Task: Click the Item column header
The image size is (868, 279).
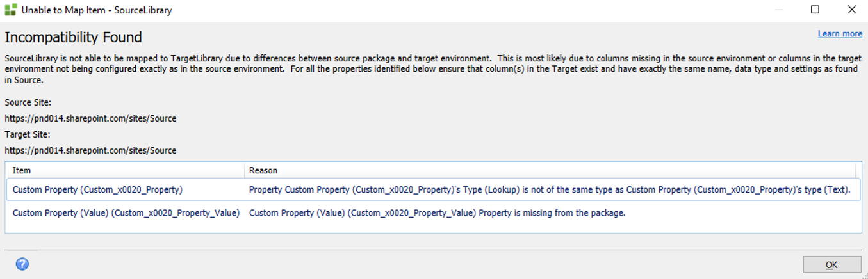Action: [22, 171]
